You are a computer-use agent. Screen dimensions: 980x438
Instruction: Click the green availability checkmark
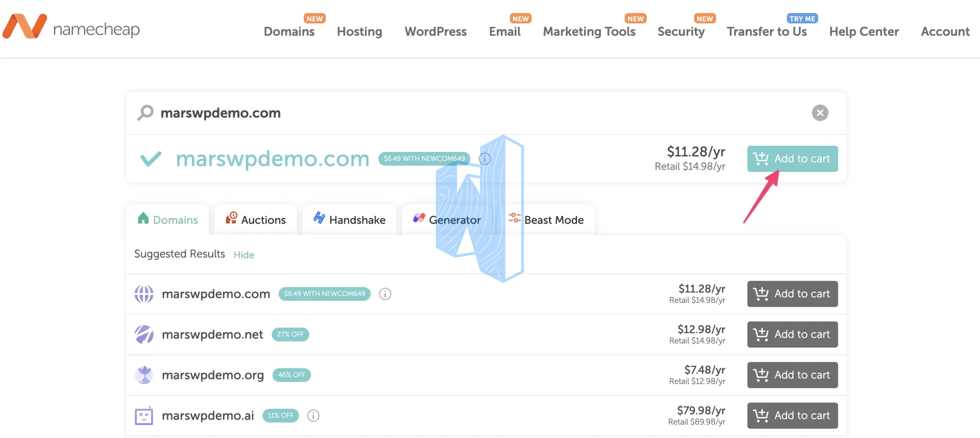(x=150, y=159)
